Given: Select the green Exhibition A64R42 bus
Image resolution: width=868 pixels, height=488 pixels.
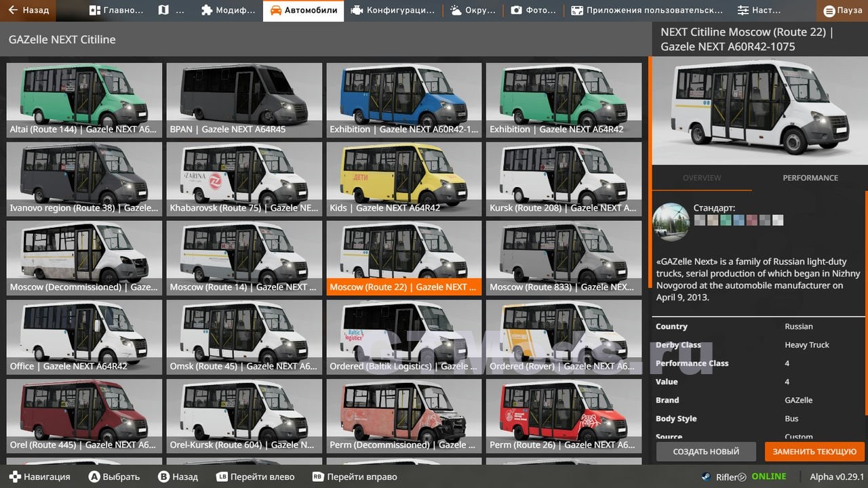Looking at the screenshot, I should [564, 100].
